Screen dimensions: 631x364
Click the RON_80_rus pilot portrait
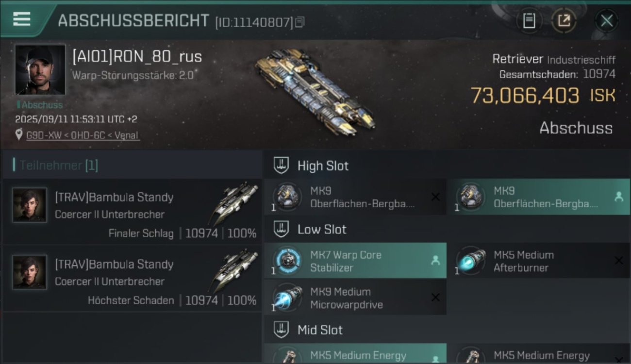[40, 70]
